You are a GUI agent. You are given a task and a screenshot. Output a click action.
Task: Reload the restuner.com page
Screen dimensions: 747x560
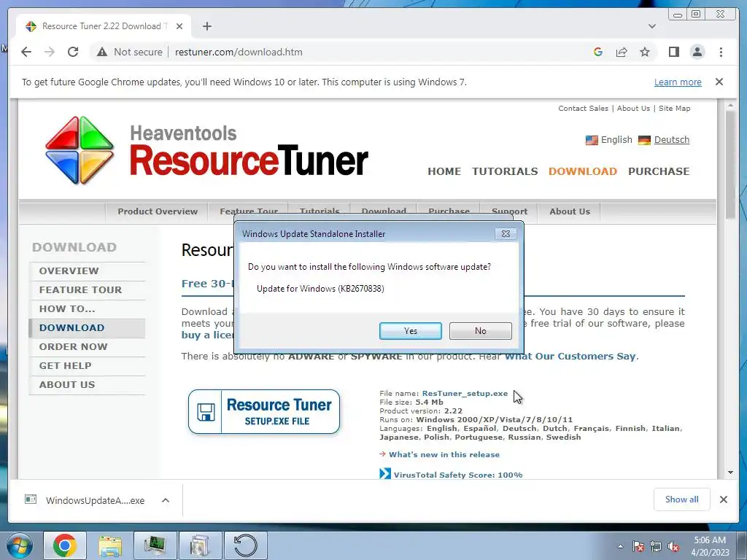73,52
